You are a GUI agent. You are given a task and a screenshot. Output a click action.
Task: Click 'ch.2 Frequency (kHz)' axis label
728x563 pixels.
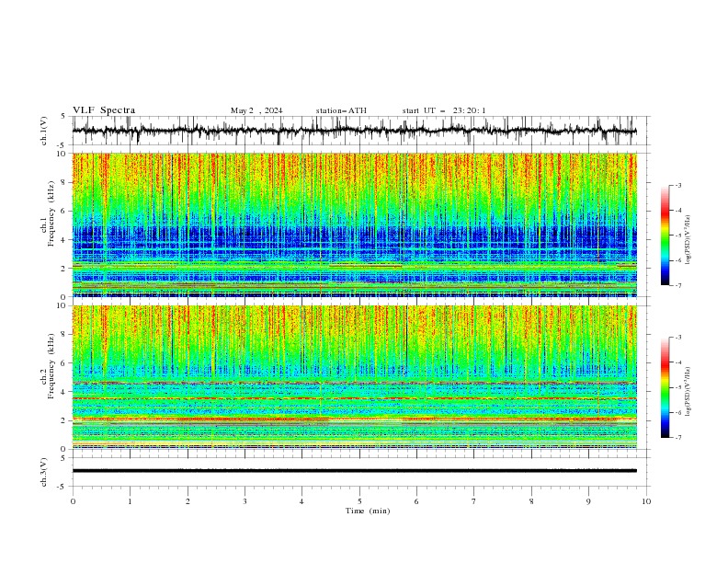(48, 366)
